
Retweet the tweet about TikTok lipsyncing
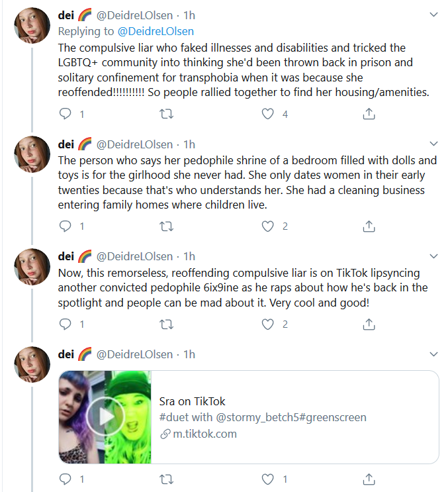click(x=167, y=324)
